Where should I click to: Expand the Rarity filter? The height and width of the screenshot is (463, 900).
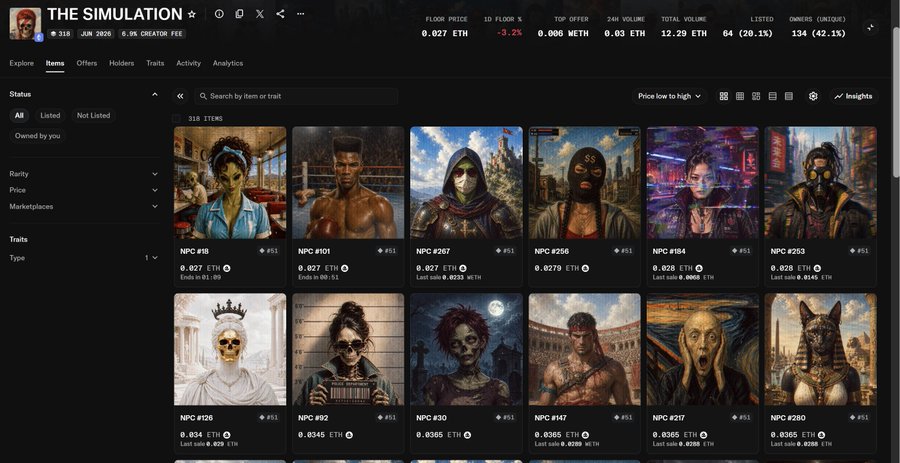pyautogui.click(x=83, y=174)
